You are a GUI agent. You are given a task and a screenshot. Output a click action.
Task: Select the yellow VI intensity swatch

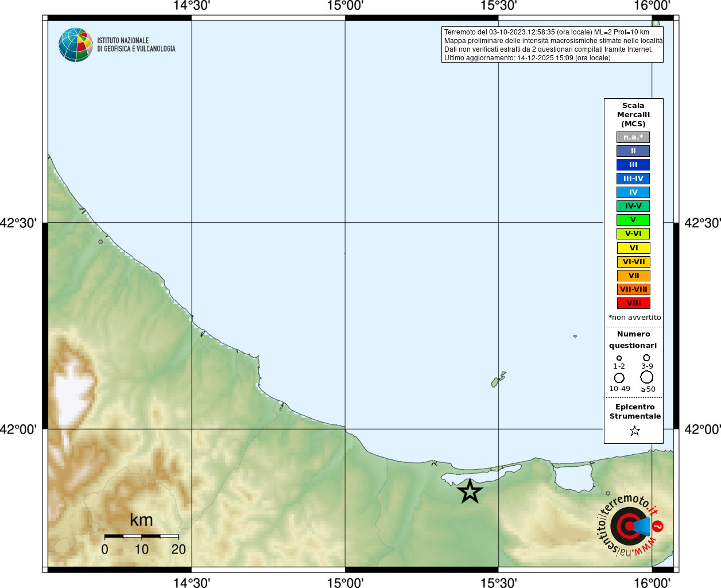click(633, 248)
